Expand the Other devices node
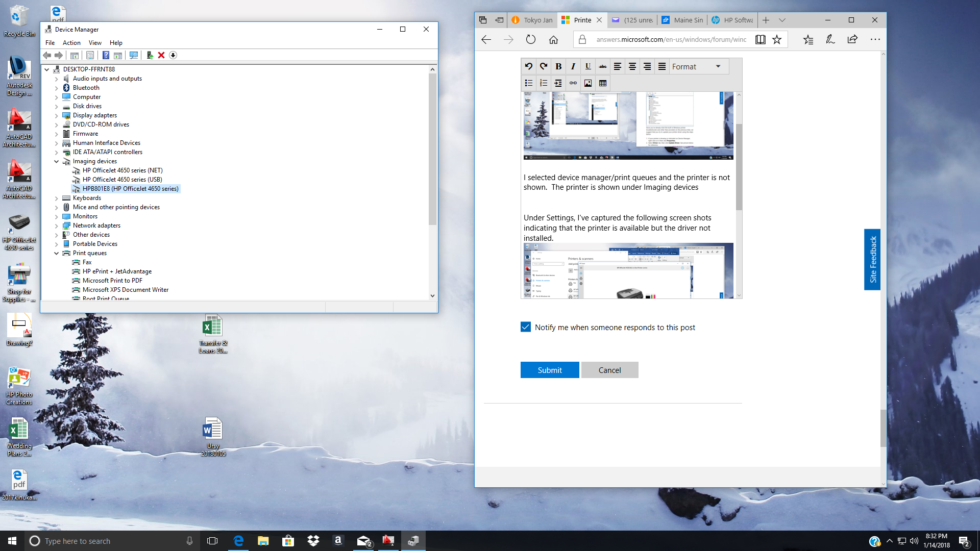980x551 pixels. point(57,235)
